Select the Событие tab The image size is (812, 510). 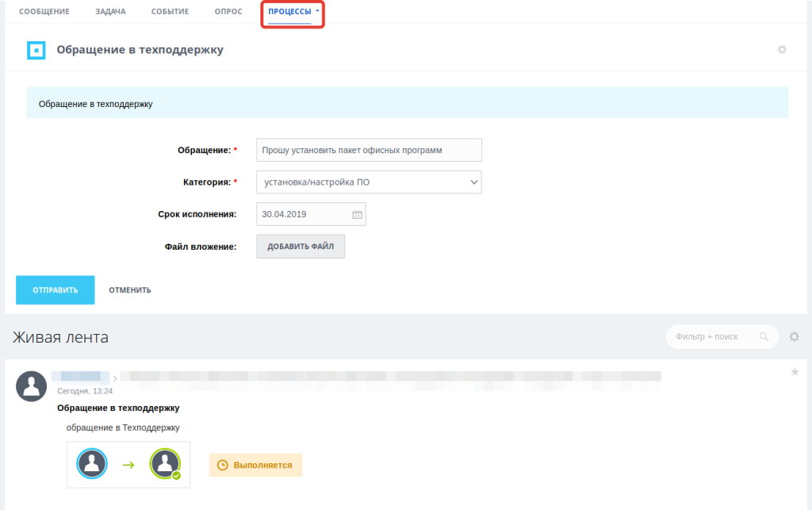pos(170,11)
